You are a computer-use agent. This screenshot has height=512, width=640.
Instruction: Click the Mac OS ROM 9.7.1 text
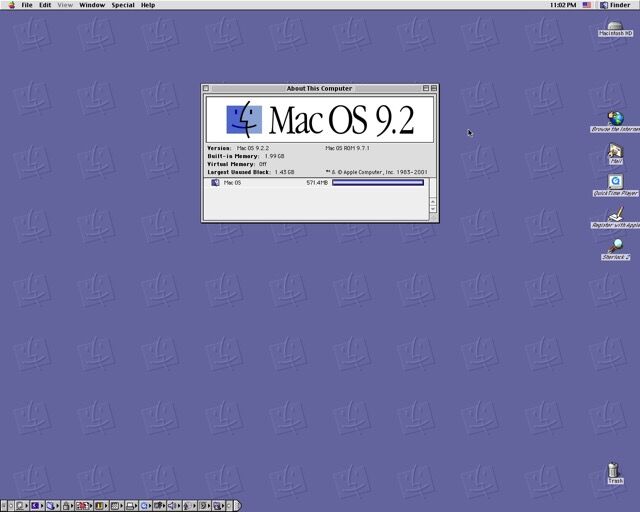347,148
